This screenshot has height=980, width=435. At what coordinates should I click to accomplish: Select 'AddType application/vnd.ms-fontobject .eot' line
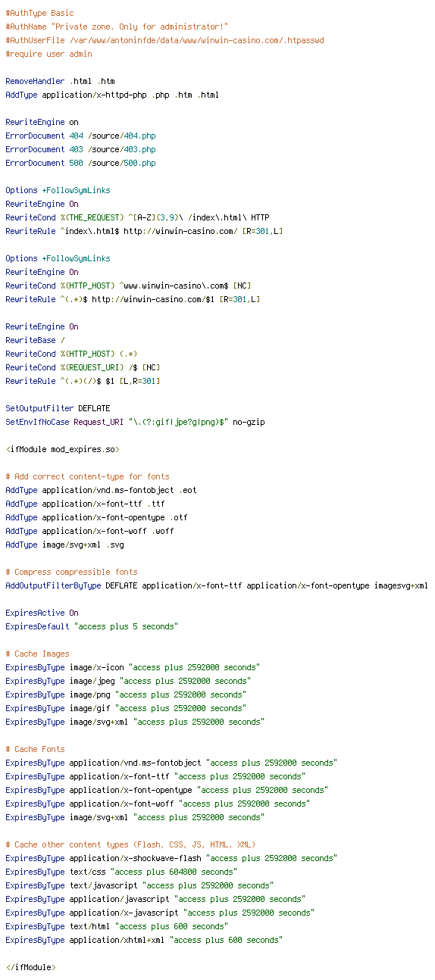coord(101,490)
